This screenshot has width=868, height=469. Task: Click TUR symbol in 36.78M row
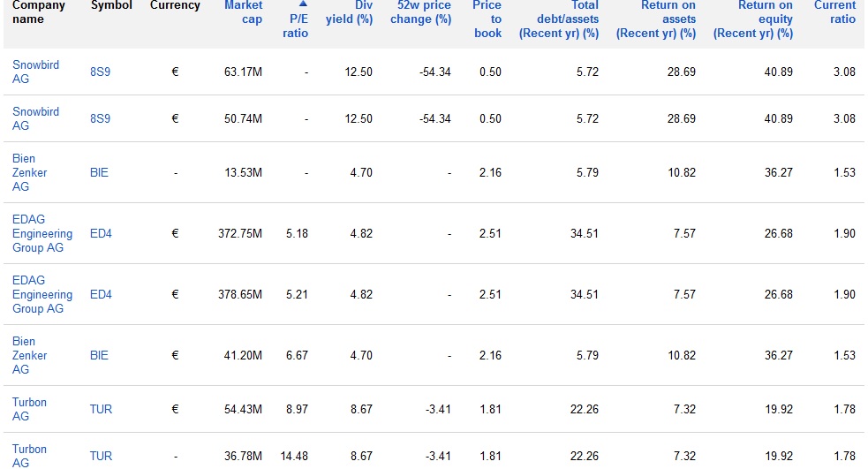tap(101, 457)
